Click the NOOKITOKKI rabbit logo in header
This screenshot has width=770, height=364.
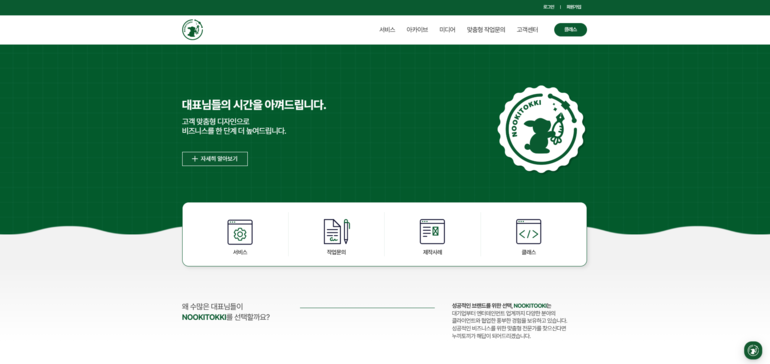(192, 29)
